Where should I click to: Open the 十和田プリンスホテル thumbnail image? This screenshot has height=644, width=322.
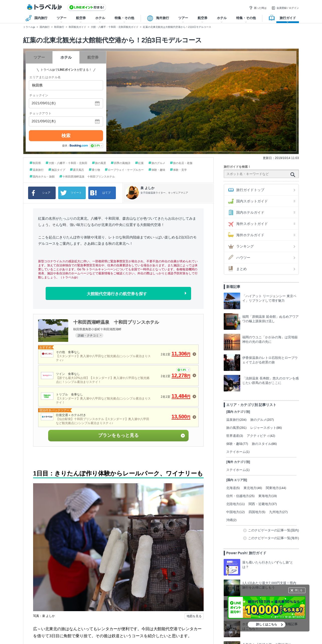click(x=53, y=331)
